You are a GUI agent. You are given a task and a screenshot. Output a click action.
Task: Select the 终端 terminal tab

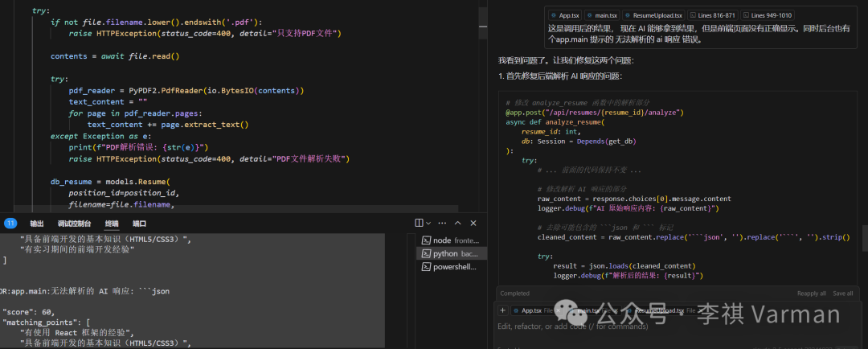pyautogui.click(x=112, y=224)
